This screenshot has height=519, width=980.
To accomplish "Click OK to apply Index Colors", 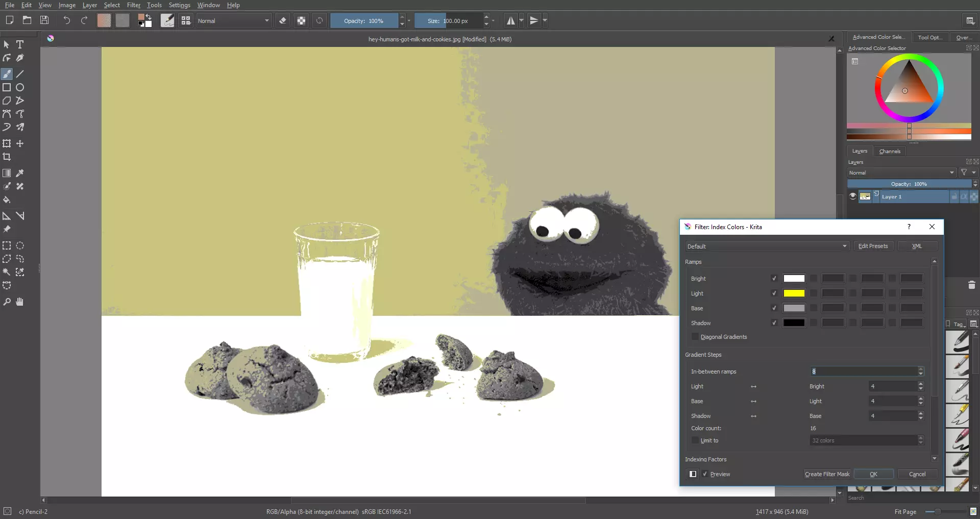I will point(873,474).
